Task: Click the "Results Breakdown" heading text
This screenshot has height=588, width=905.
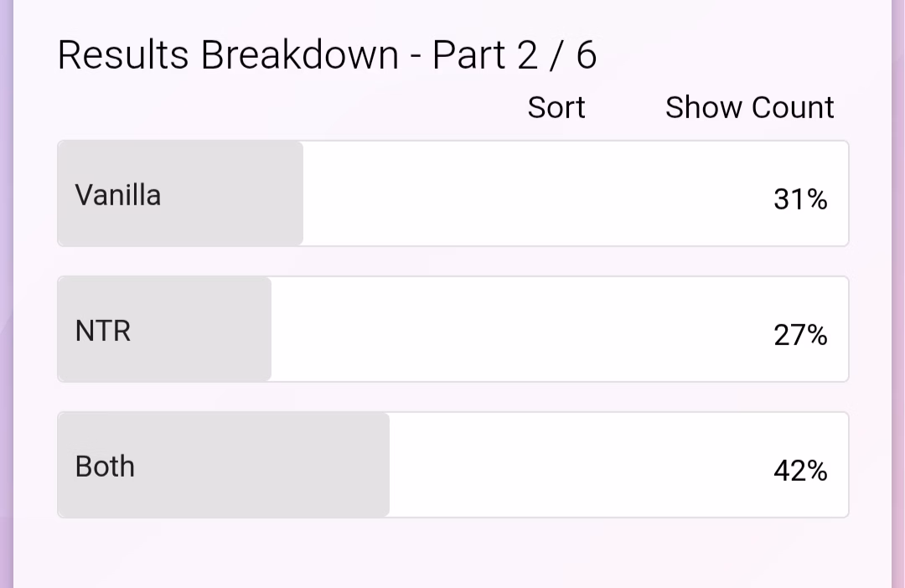Action: 228,55
